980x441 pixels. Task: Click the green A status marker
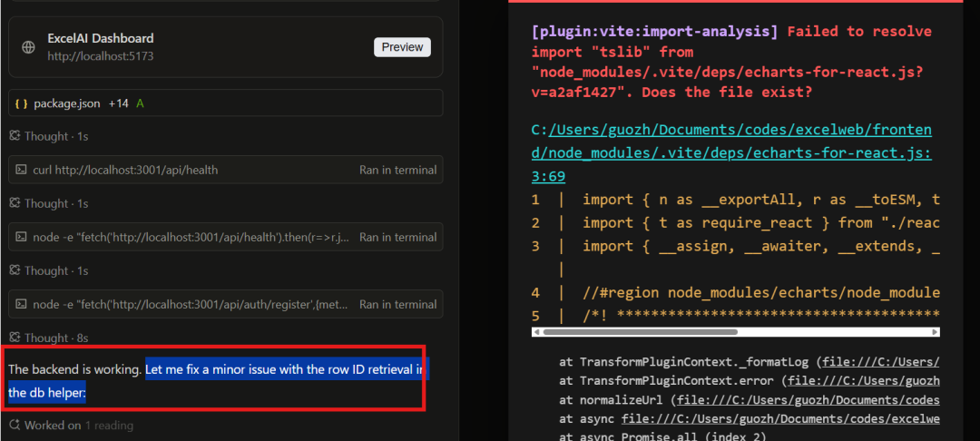140,103
